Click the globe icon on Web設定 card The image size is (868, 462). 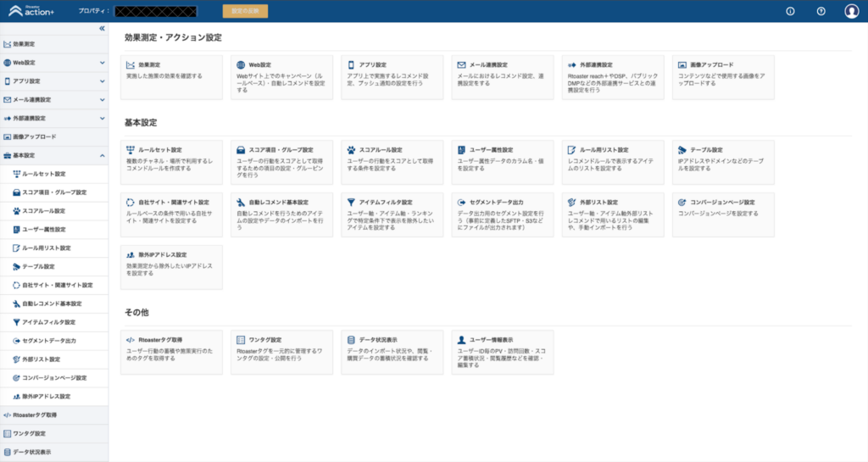coord(241,65)
